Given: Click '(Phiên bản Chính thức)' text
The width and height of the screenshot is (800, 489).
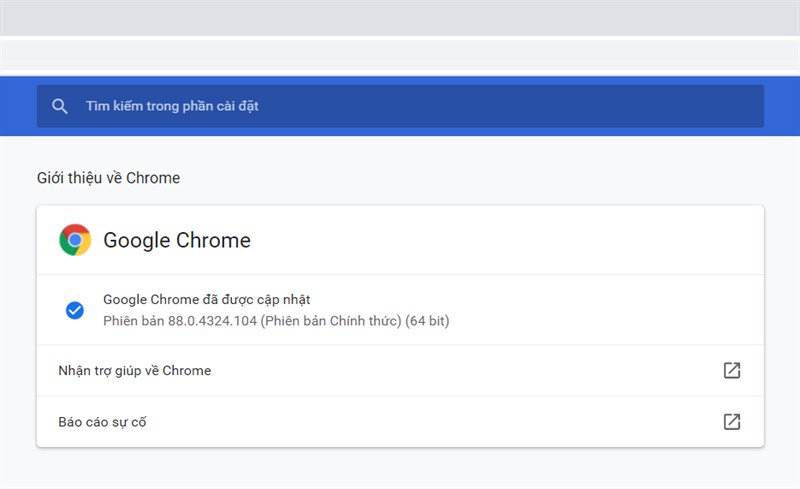Looking at the screenshot, I should (x=331, y=321).
